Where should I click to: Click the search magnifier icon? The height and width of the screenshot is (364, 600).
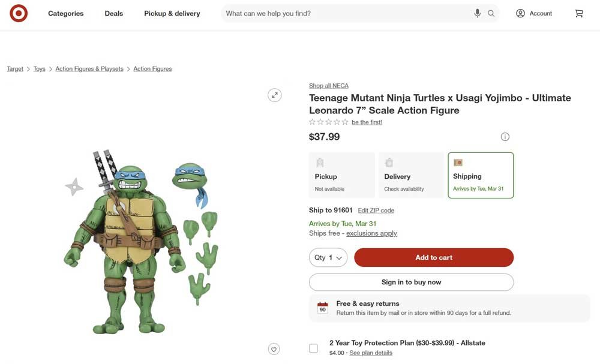[491, 13]
